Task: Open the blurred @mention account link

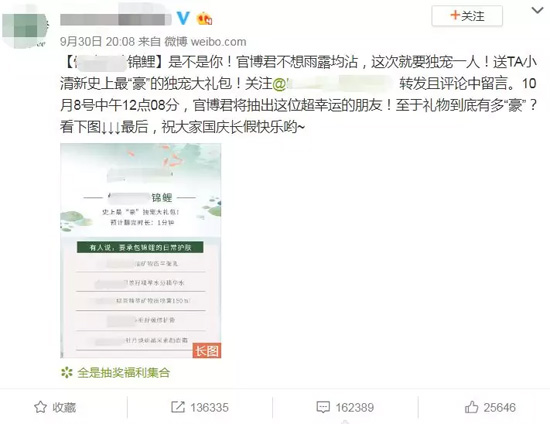Action: [x=333, y=83]
